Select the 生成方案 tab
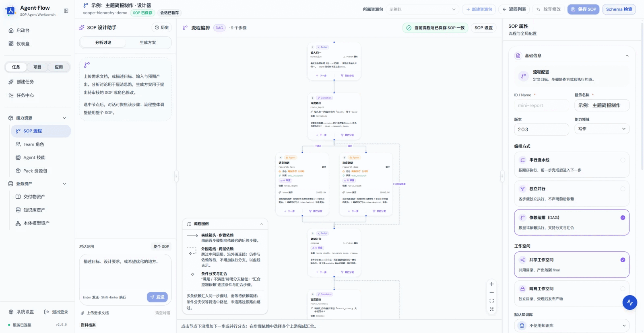 (148, 43)
